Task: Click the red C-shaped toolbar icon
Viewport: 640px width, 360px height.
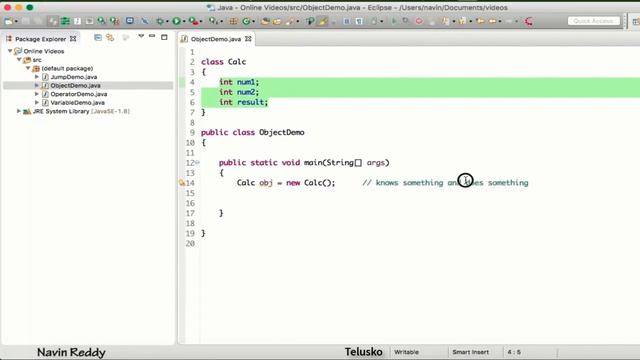Action: (529, 21)
